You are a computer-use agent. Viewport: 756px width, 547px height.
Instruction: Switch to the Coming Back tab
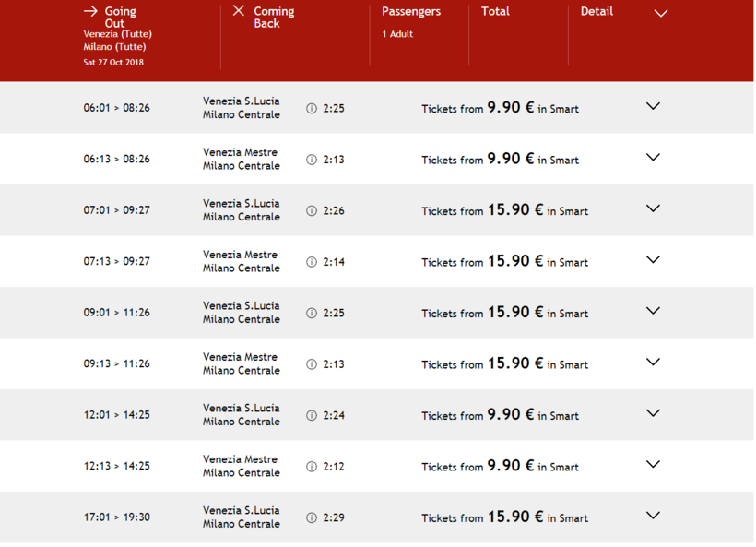(x=274, y=18)
